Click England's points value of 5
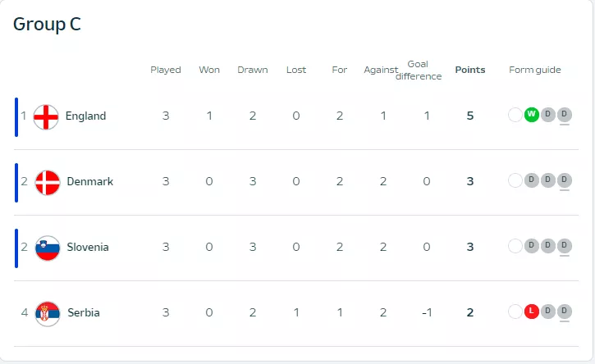Image resolution: width=595 pixels, height=364 pixels. coord(470,116)
